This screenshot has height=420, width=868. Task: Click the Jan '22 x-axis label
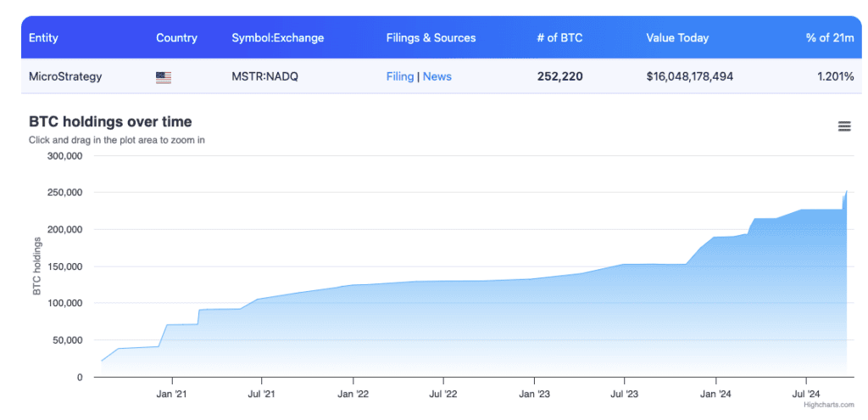click(353, 395)
